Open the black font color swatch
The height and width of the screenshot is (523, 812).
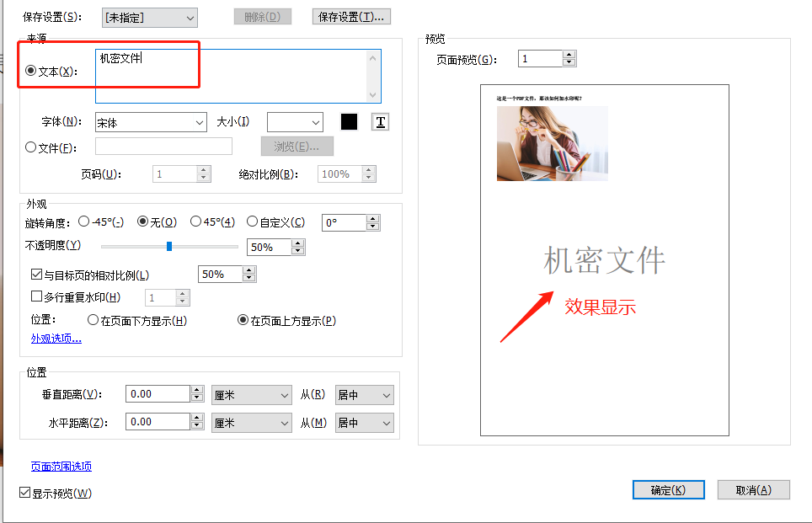[349, 121]
